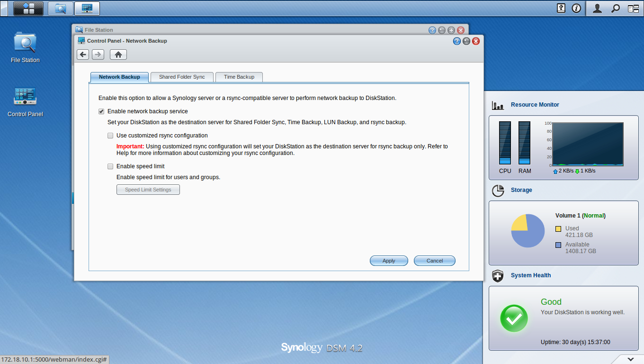
Task: Click the Resource Monitor title
Action: pyautogui.click(x=535, y=105)
